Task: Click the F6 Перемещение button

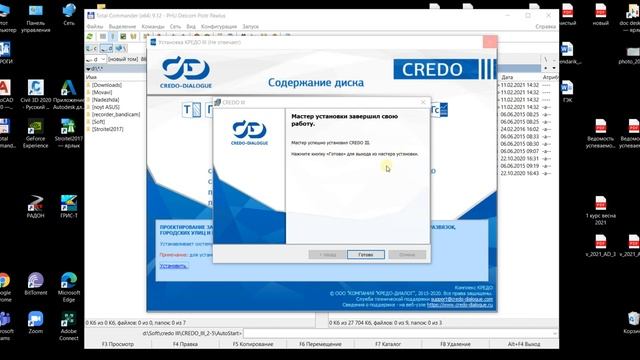Action: tap(320, 344)
